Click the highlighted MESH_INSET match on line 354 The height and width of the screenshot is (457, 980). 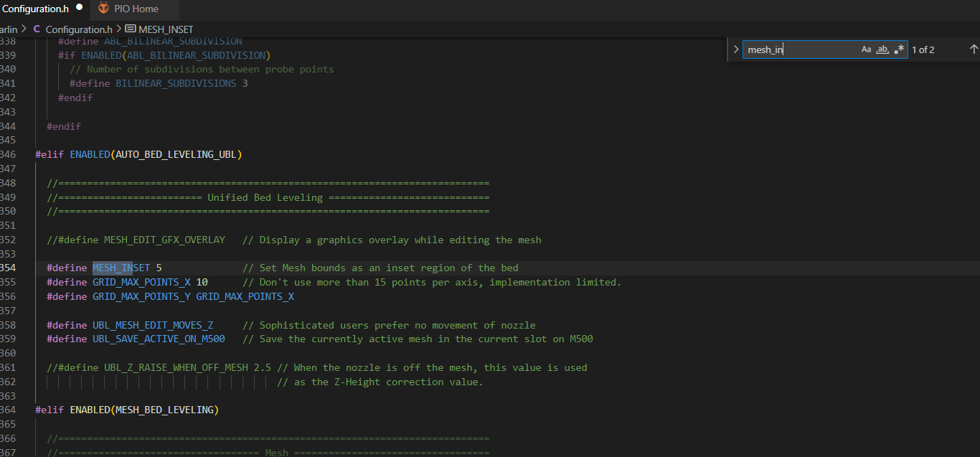[113, 268]
